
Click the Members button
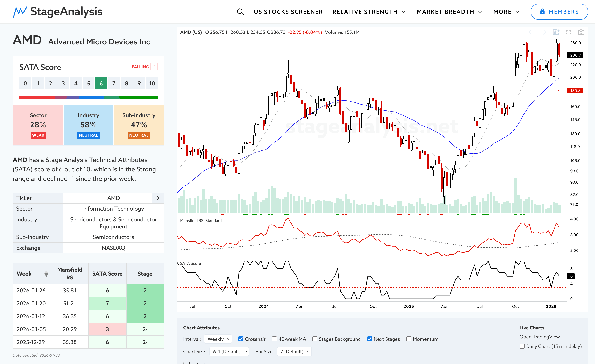(x=559, y=12)
